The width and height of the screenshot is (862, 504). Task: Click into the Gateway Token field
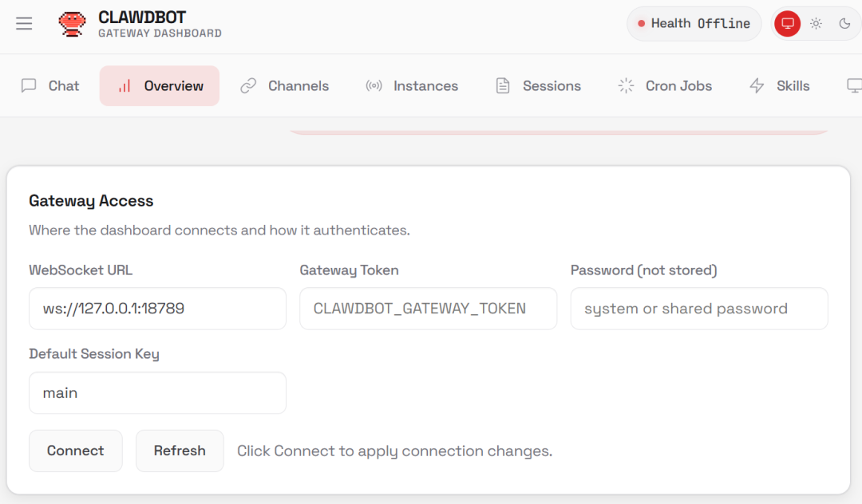(428, 309)
